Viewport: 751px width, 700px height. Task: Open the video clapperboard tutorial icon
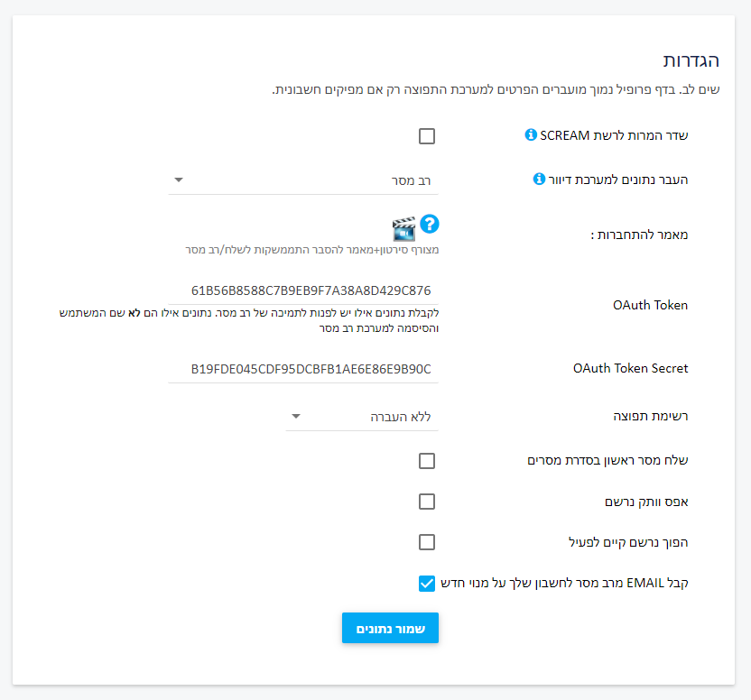tap(403, 228)
